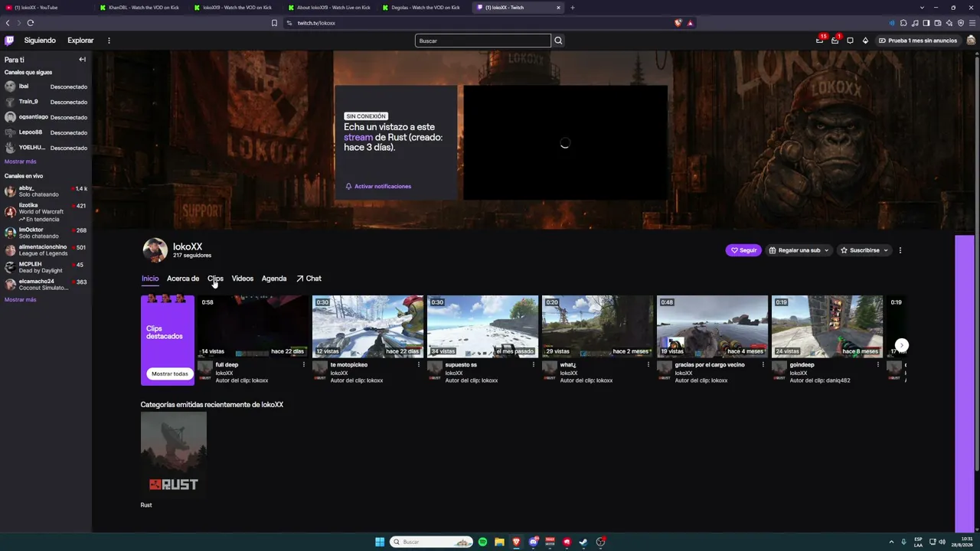Screen dimensions: 980x551
Task: Open the Windows Start menu
Action: (380, 542)
